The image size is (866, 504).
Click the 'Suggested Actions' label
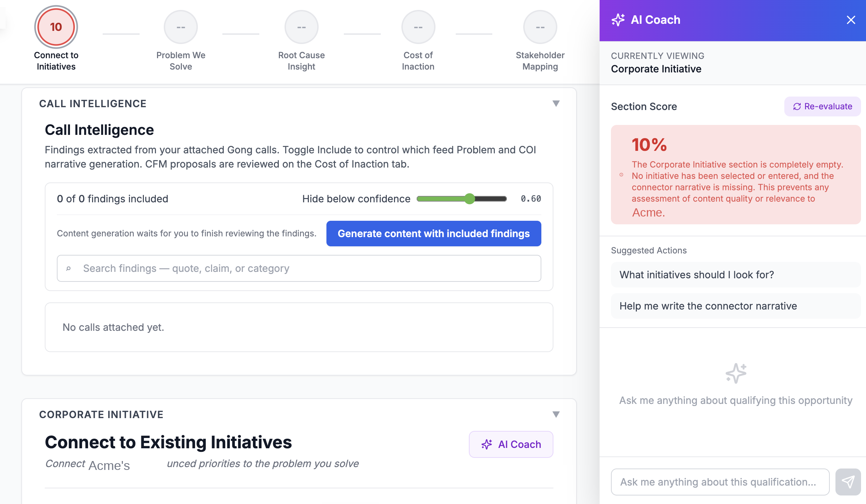click(649, 250)
